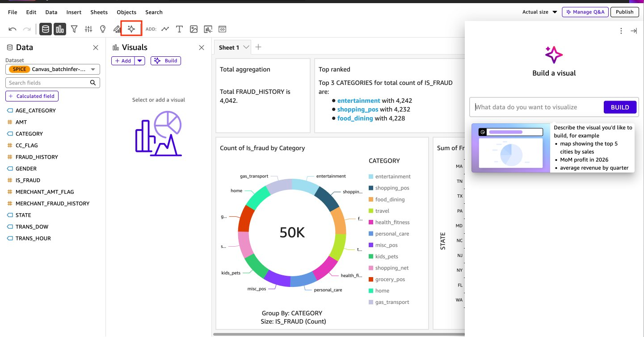Image resolution: width=644 pixels, height=337 pixels.
Task: Click the Publish button
Action: click(x=624, y=12)
